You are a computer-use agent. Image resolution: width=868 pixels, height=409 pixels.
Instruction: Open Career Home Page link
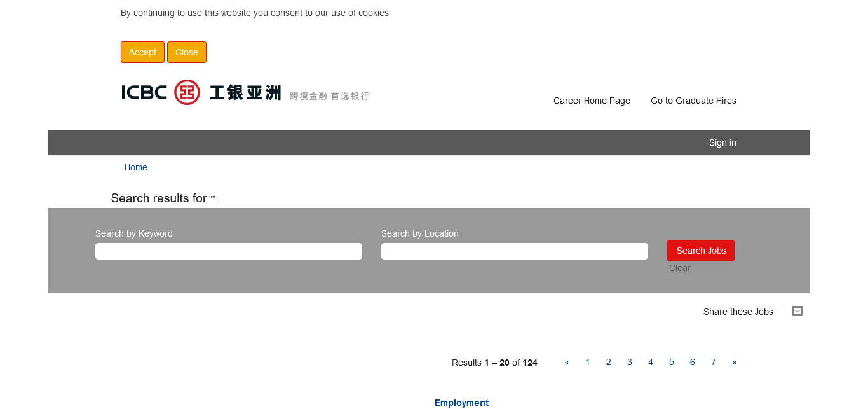pos(592,101)
